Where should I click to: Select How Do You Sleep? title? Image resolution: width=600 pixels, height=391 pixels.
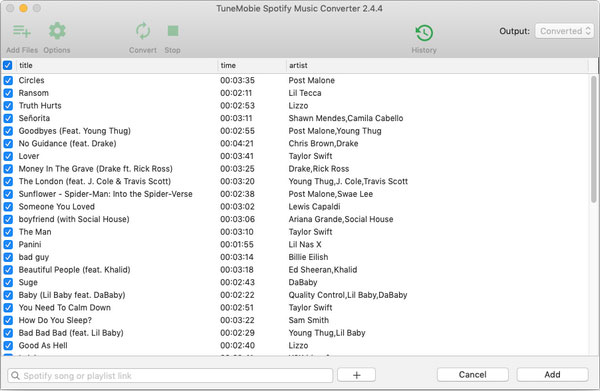point(55,320)
